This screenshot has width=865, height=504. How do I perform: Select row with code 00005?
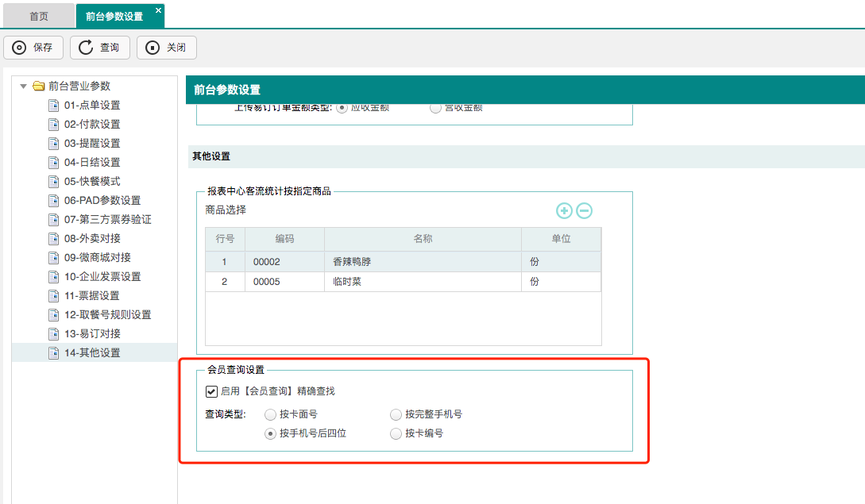coord(404,281)
